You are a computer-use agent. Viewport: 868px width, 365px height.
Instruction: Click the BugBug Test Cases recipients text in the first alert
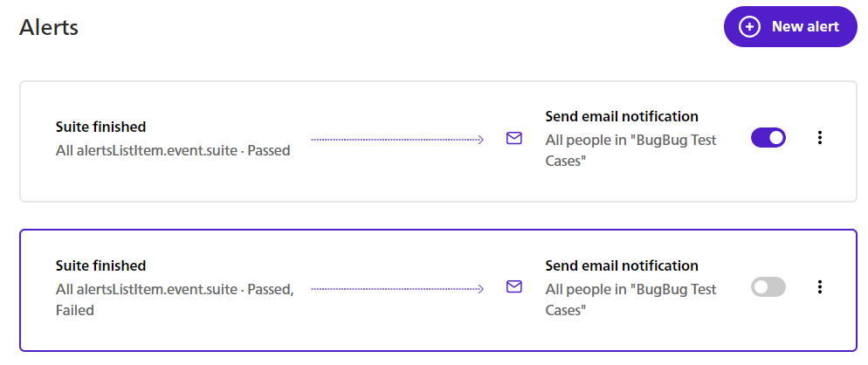point(631,151)
